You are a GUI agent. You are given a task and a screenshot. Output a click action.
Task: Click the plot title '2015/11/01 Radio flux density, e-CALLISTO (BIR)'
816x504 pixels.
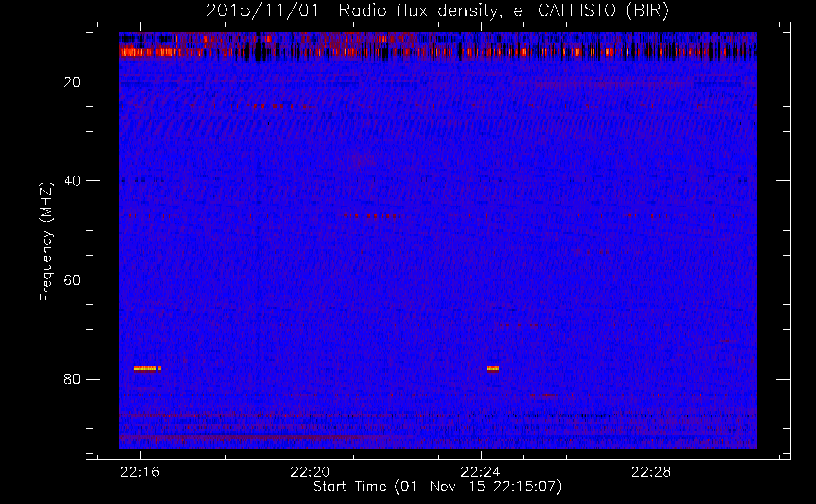437,11
